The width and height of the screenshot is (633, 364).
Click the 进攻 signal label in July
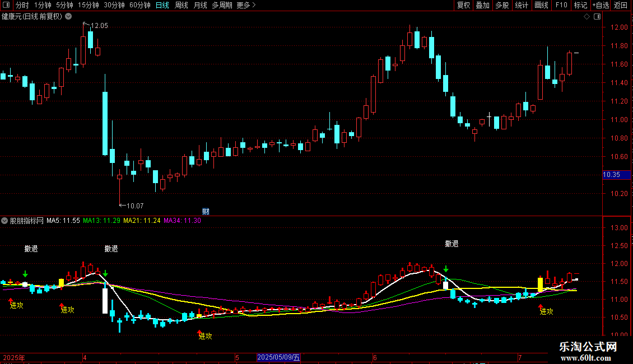pyautogui.click(x=546, y=311)
